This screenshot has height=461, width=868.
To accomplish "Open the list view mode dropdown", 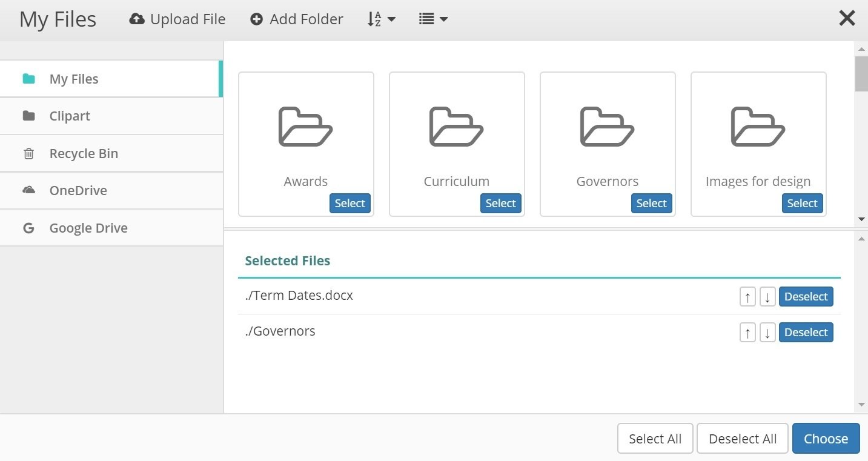I will tap(433, 19).
